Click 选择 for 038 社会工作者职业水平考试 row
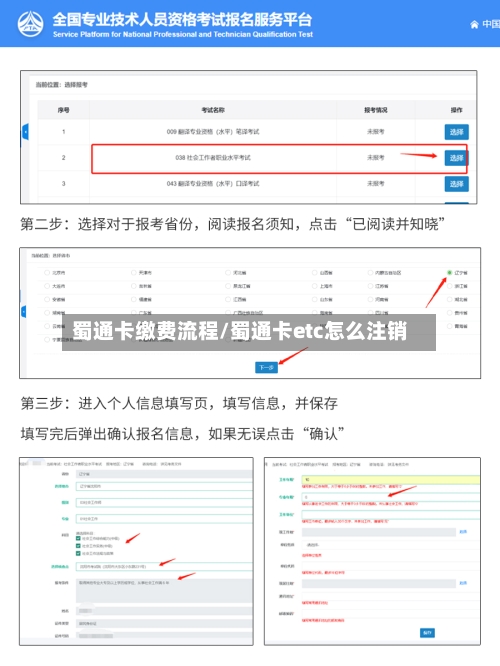This screenshot has width=500, height=666. coord(457,158)
